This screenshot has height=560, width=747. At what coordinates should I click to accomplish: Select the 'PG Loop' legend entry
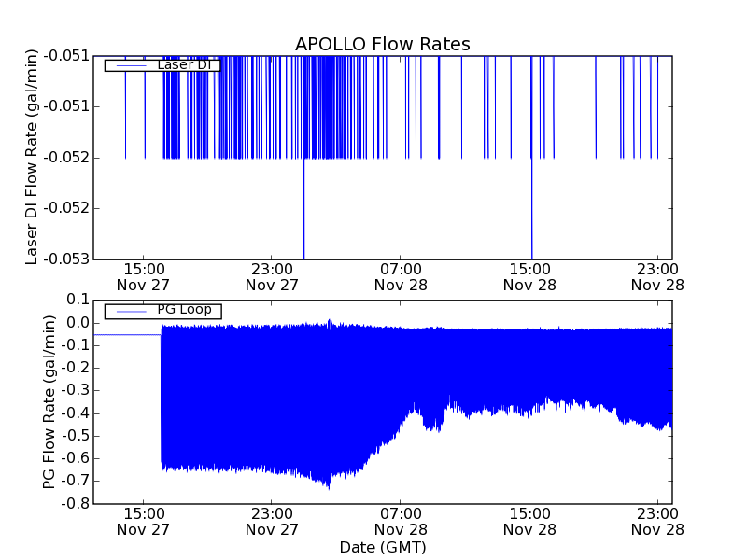click(x=162, y=311)
